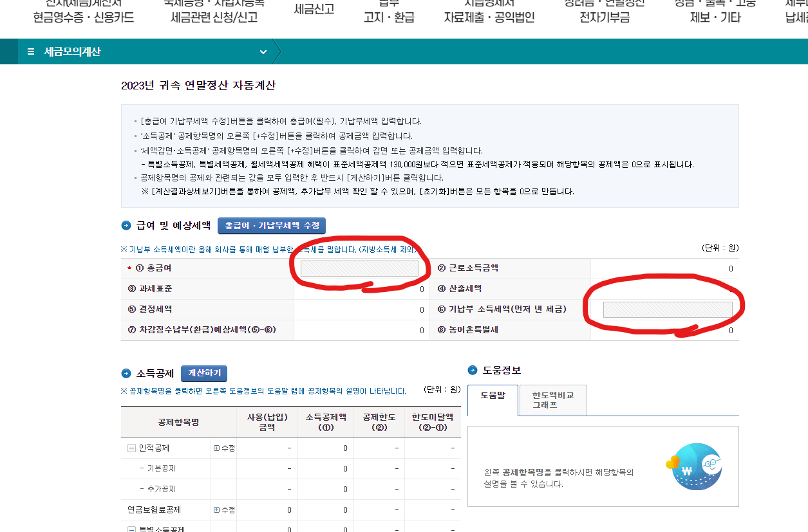Click the 총급여·기납부세액 수정 button

(271, 226)
